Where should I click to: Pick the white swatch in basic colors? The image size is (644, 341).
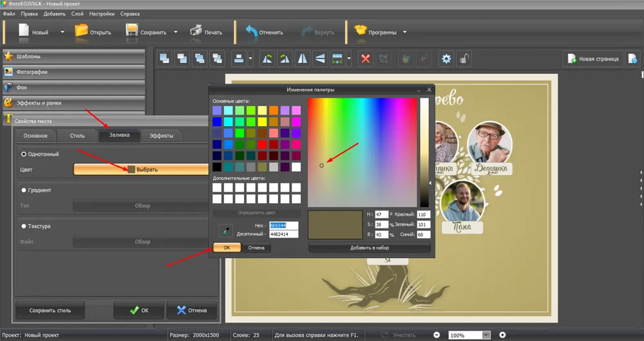(x=296, y=167)
